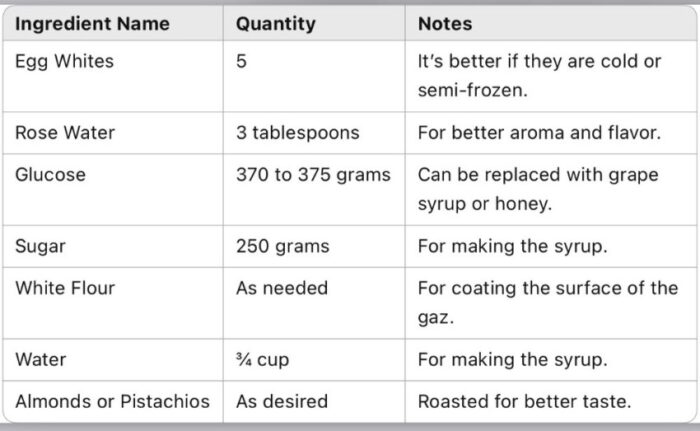Select the Egg Whites cell
Screen dimensions: 700x431
64,61
